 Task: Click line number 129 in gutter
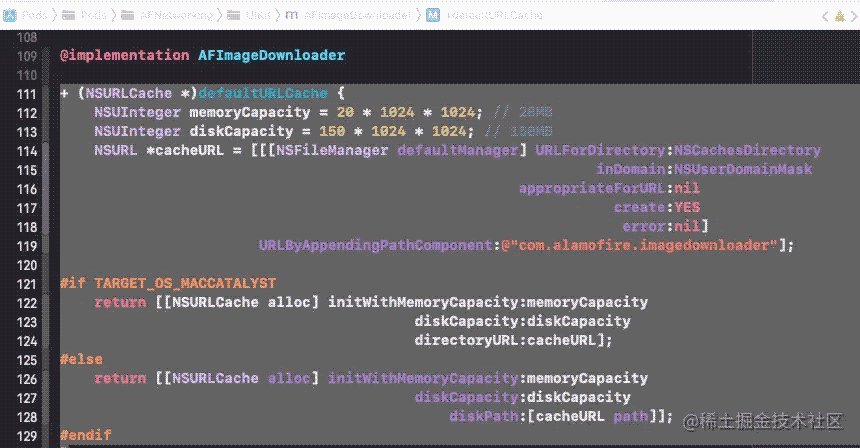(27, 436)
